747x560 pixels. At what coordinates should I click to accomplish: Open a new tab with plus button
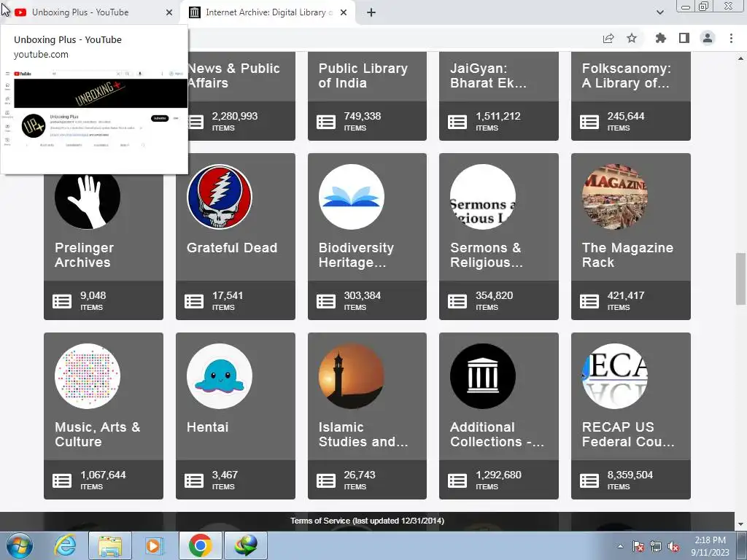(371, 12)
